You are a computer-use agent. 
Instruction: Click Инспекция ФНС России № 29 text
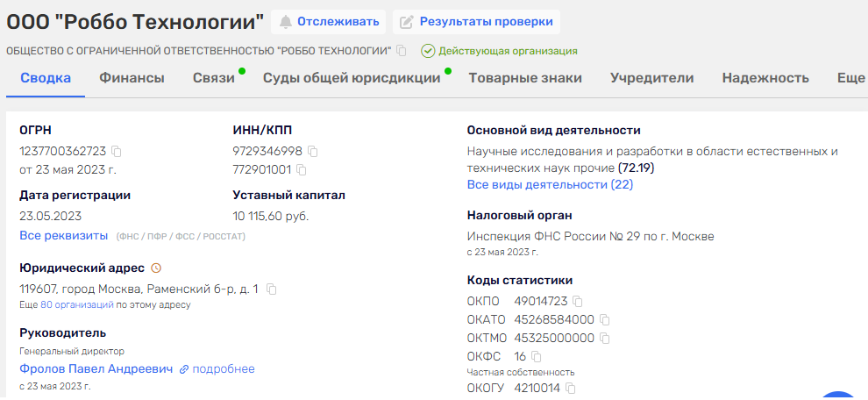[591, 237]
